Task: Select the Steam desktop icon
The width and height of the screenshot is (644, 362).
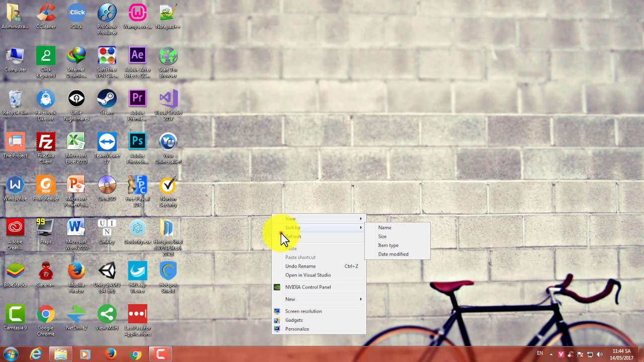Action: 107,103
